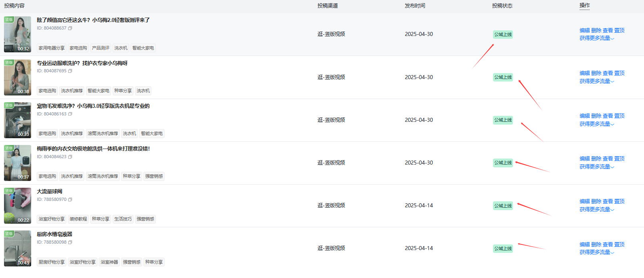Select the 家用电器分享 tag
This screenshot has width=644, height=278.
click(x=52, y=48)
